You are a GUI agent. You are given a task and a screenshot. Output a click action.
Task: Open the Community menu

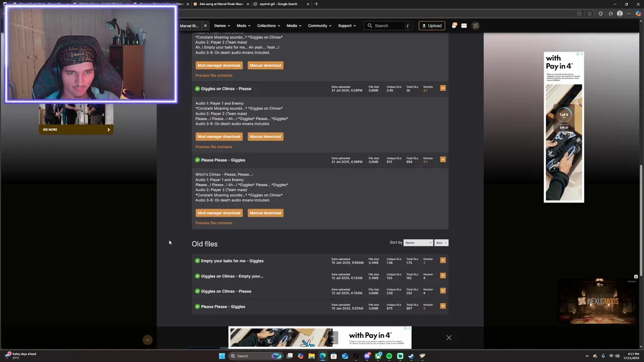tap(319, 26)
